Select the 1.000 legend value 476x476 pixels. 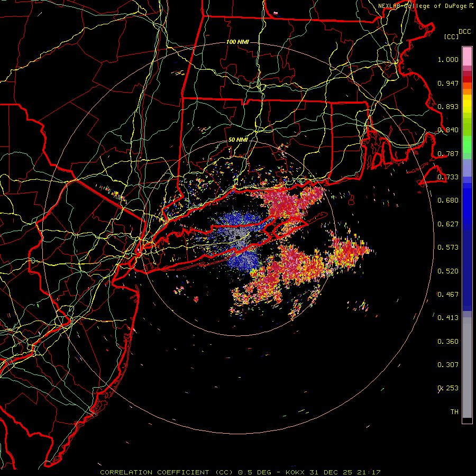tap(448, 59)
